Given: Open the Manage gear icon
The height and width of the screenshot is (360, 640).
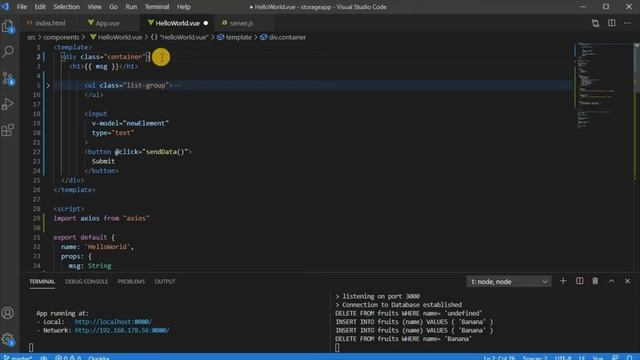Looking at the screenshot, I should [8, 339].
